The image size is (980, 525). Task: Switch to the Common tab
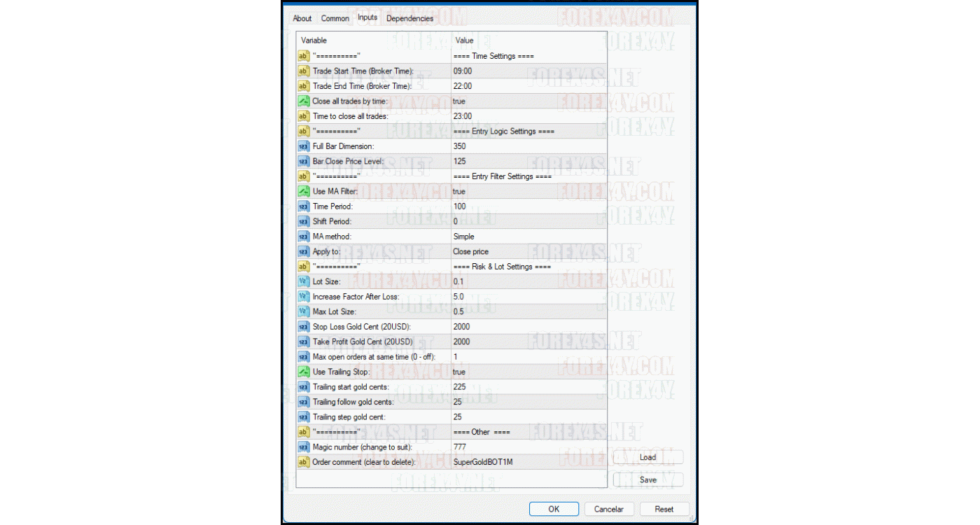tap(335, 18)
